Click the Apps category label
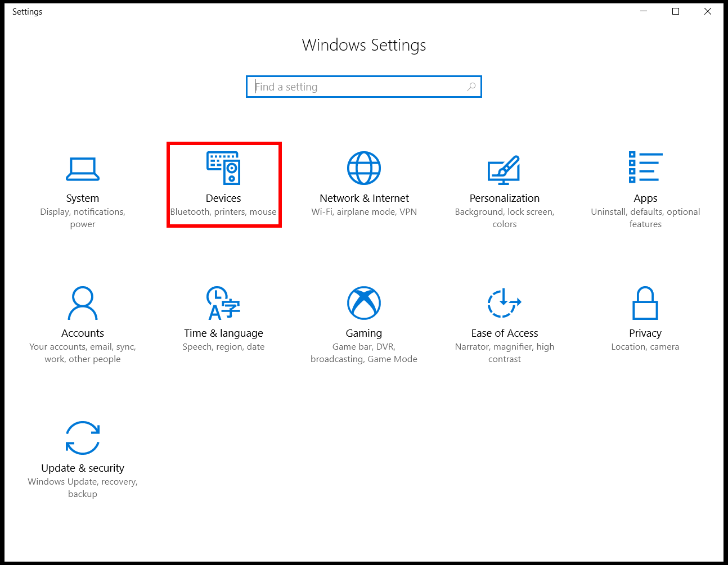 coord(645,198)
